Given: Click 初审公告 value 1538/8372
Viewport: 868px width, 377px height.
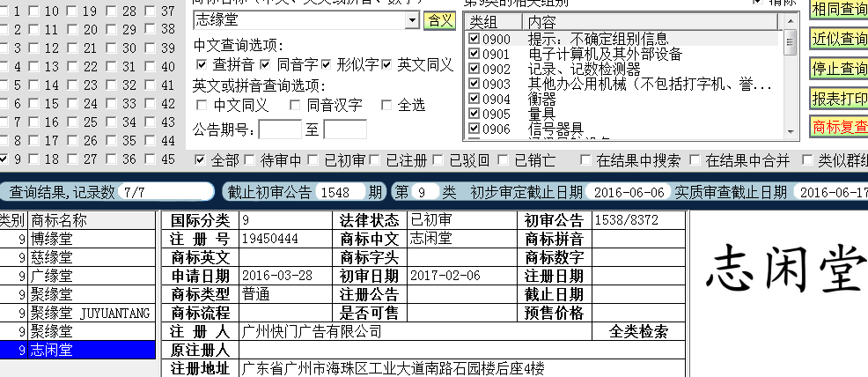Looking at the screenshot, I should pos(626,220).
